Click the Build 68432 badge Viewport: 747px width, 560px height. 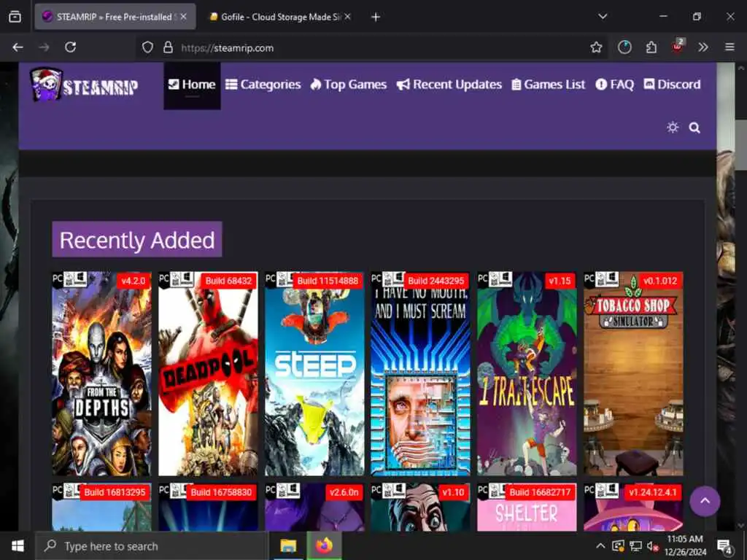228,281
